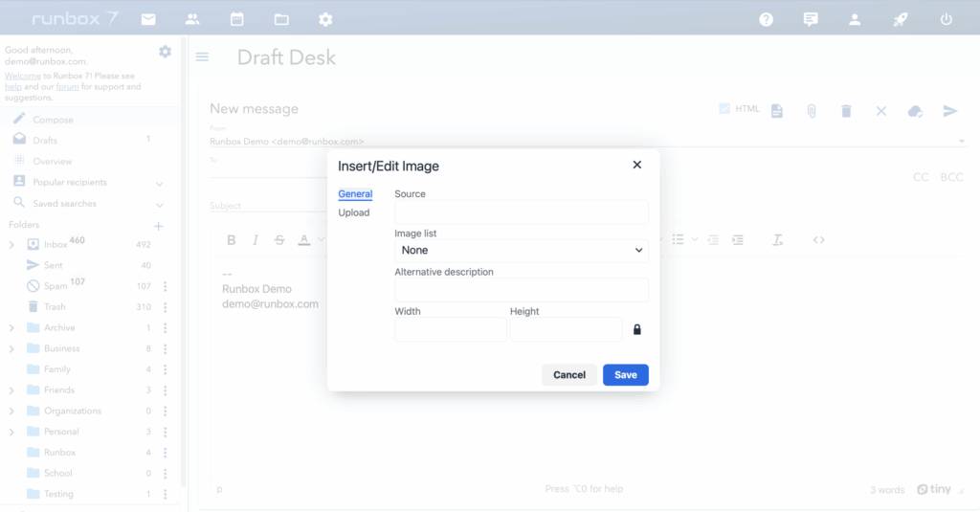The height and width of the screenshot is (512, 980).
Task: Toggle the hamburger menu next to Draft Desk
Action: (x=202, y=56)
